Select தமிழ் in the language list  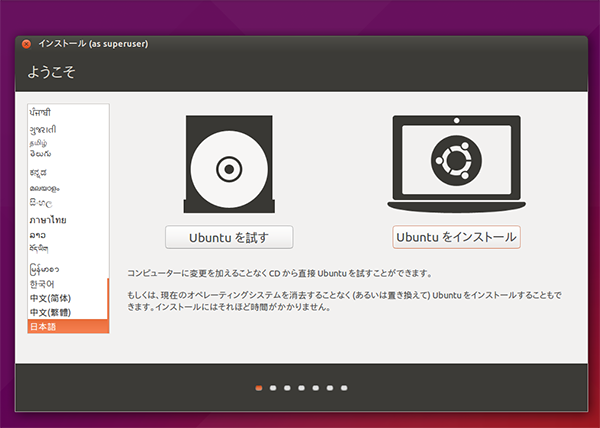[x=67, y=143]
